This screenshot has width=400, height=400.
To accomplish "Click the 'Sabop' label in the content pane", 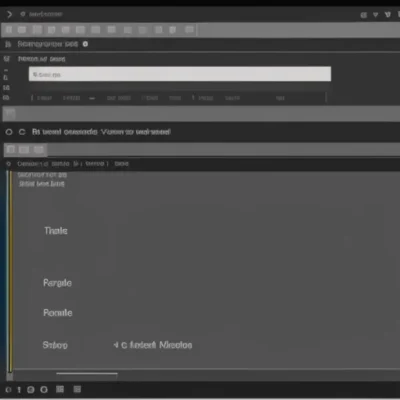I will [55, 345].
